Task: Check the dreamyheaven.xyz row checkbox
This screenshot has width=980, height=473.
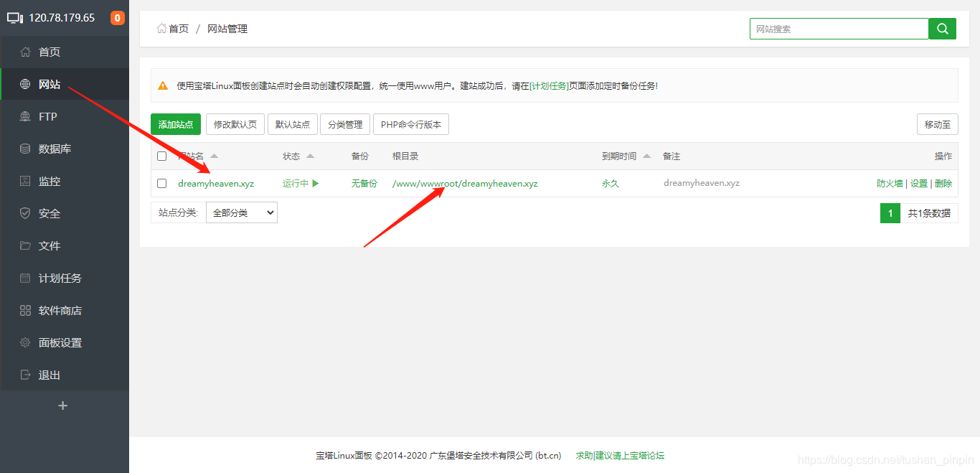Action: 161,183
